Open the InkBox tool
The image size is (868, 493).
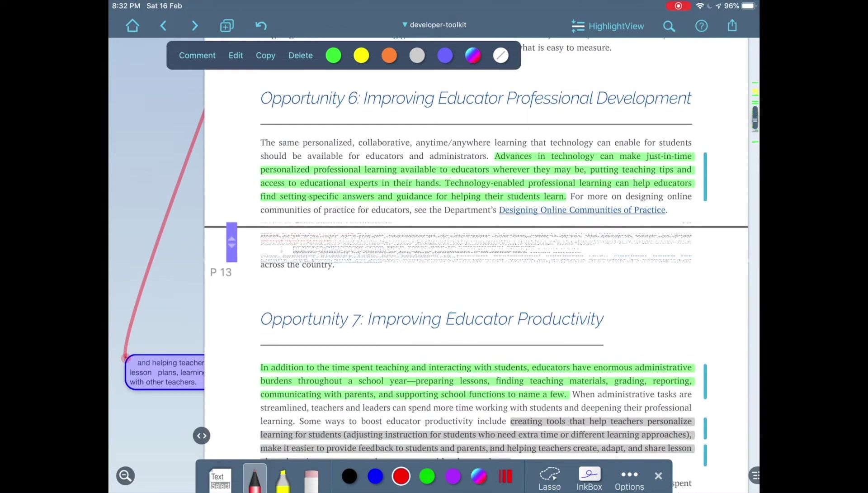point(589,479)
